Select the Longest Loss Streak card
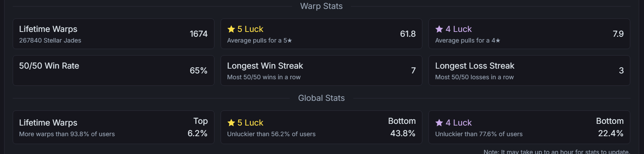 click(529, 70)
